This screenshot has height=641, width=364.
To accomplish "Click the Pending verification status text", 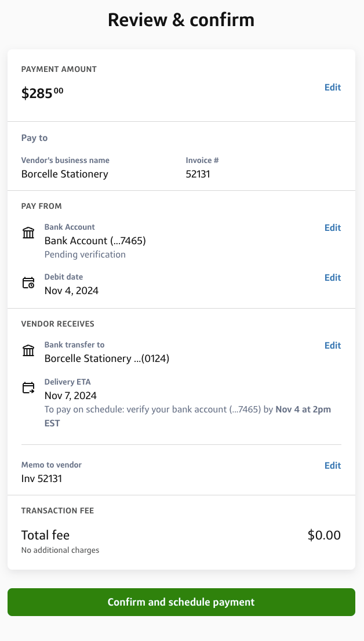I will [x=85, y=254].
